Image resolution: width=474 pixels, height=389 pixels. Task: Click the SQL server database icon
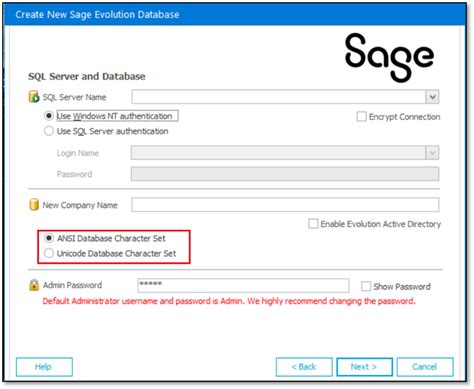(34, 97)
